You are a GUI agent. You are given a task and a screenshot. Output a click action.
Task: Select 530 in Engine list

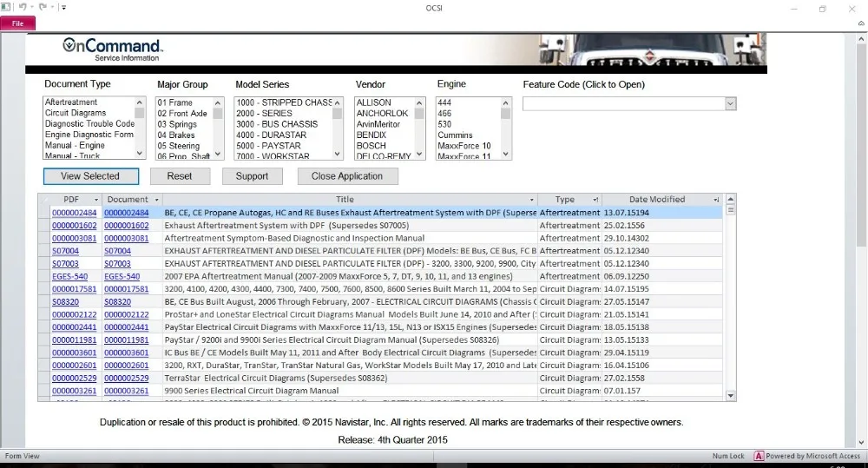[444, 124]
